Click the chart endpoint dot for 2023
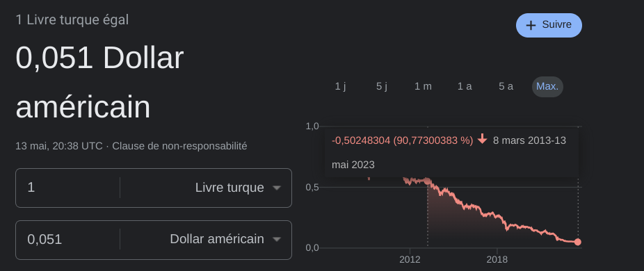This screenshot has height=271, width=644. point(578,242)
